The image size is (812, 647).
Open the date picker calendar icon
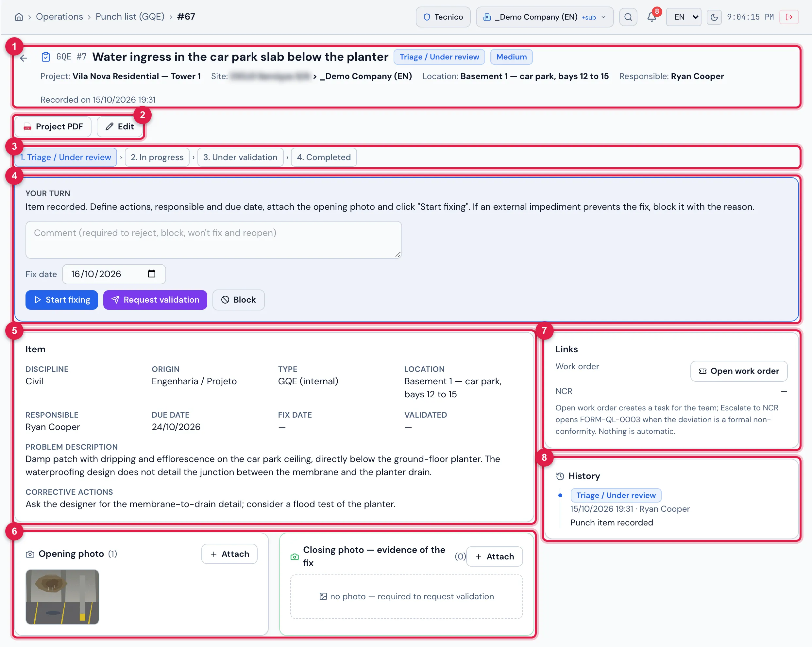[151, 274]
